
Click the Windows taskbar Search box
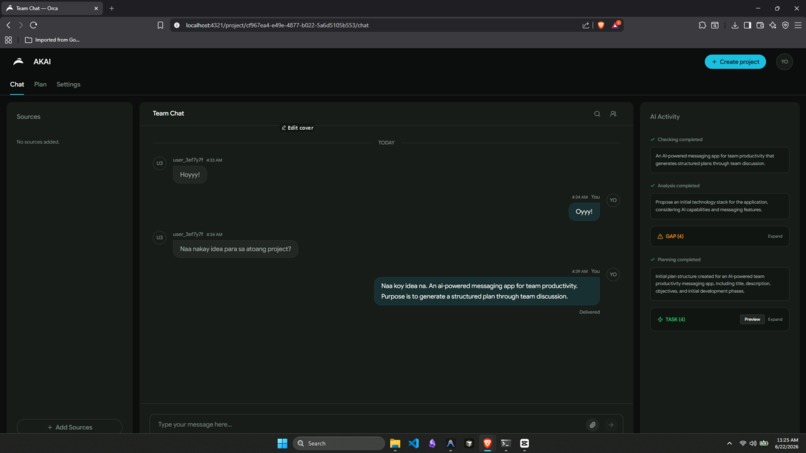pos(339,443)
